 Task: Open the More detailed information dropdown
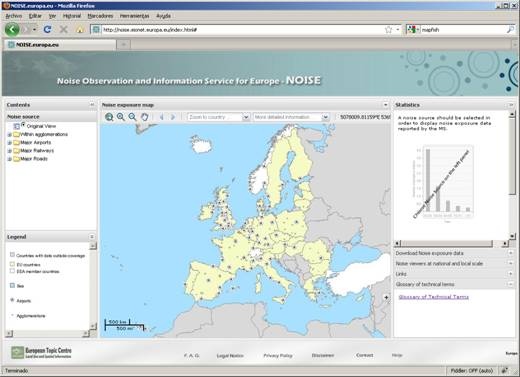pos(291,117)
